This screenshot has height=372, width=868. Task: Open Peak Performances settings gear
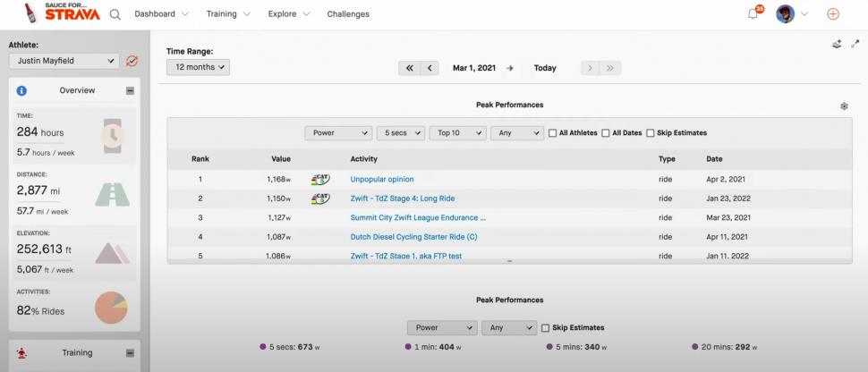click(x=844, y=106)
